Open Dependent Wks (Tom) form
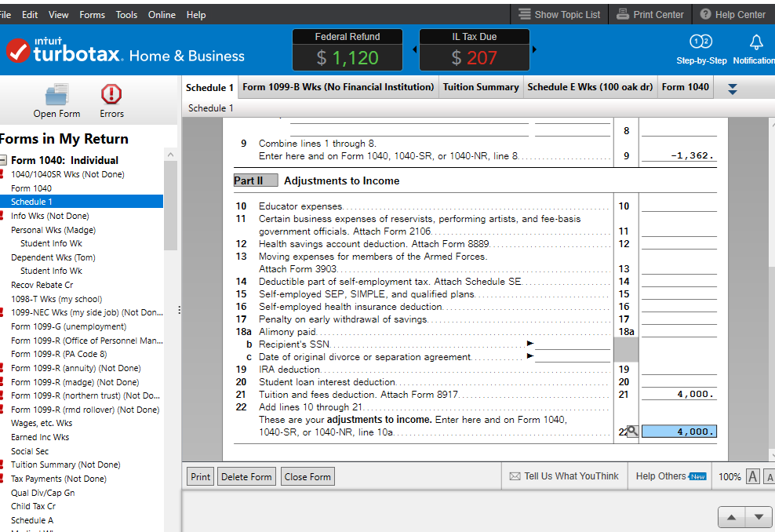Viewport: 775px width, 532px height. [x=53, y=257]
